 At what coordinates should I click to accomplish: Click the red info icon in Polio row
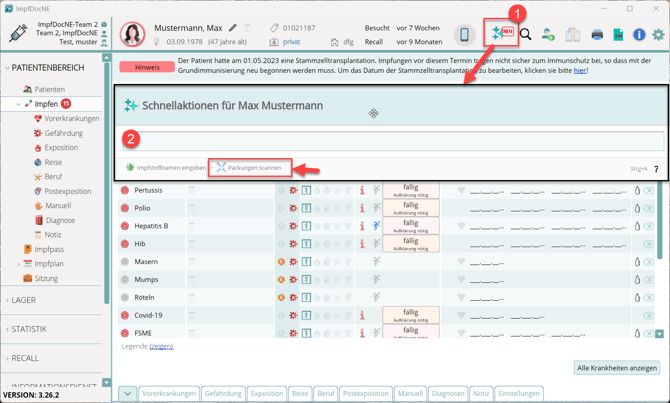[x=362, y=208]
